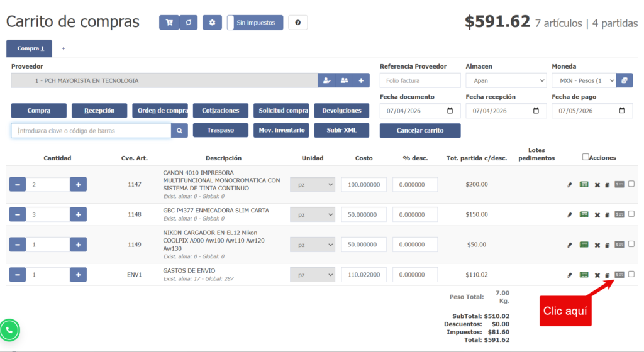Open the Moneda currency dropdown
The height and width of the screenshot is (352, 644).
click(584, 80)
